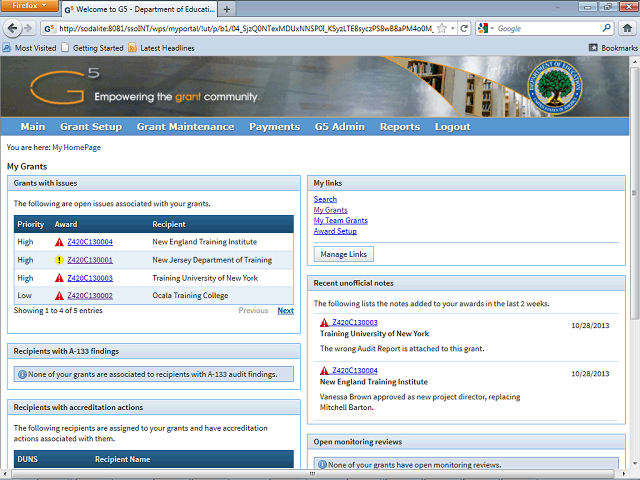Viewport: 640px width, 480px height.
Task: Click warning icon beside note Z420C130004
Action: (324, 371)
